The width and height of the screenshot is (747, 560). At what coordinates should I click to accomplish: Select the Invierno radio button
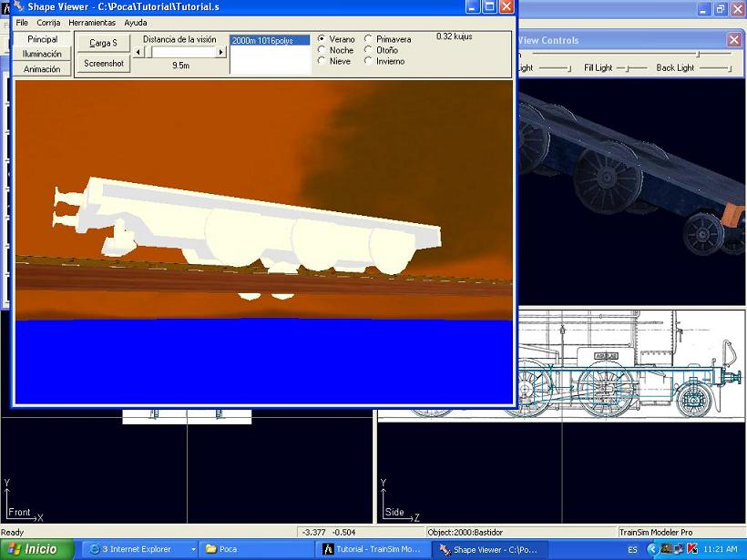(x=369, y=61)
